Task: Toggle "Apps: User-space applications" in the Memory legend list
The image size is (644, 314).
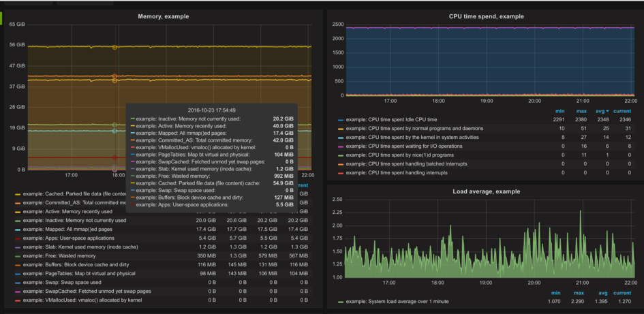Action: 69,238
